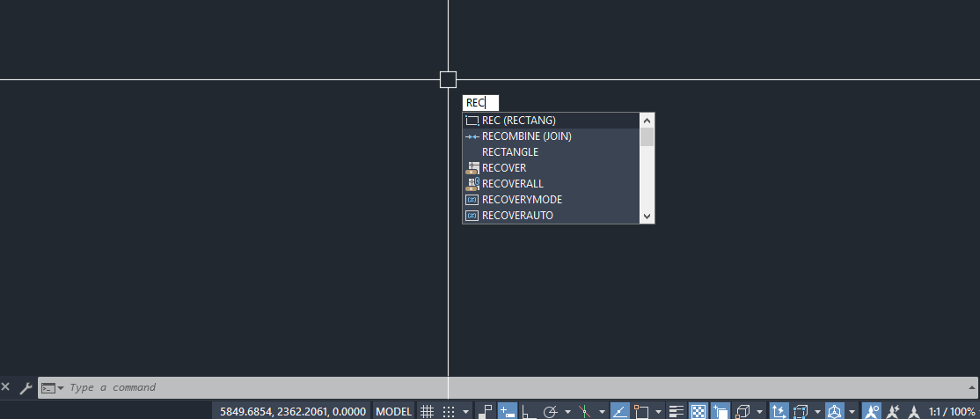The height and width of the screenshot is (419, 980).
Task: Select REC (RECTANG) from the autocomplete list
Action: point(552,120)
